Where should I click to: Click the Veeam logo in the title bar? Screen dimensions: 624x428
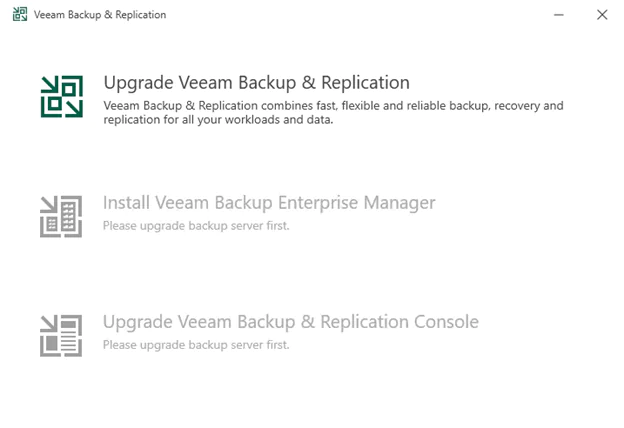(x=20, y=15)
